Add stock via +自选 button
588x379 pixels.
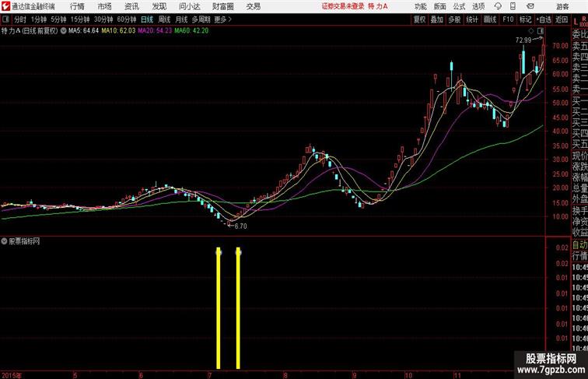(x=544, y=19)
